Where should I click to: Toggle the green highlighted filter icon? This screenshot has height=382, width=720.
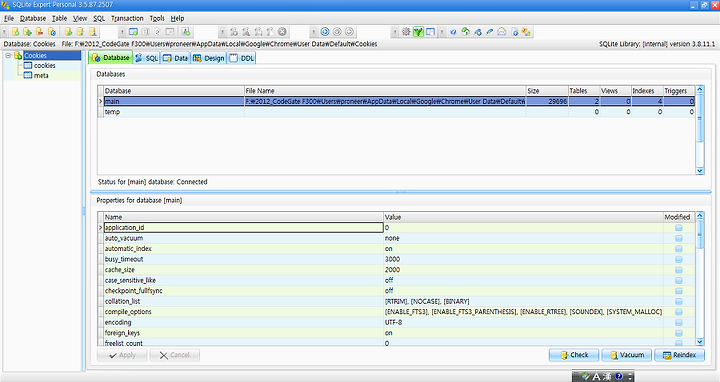point(418,32)
